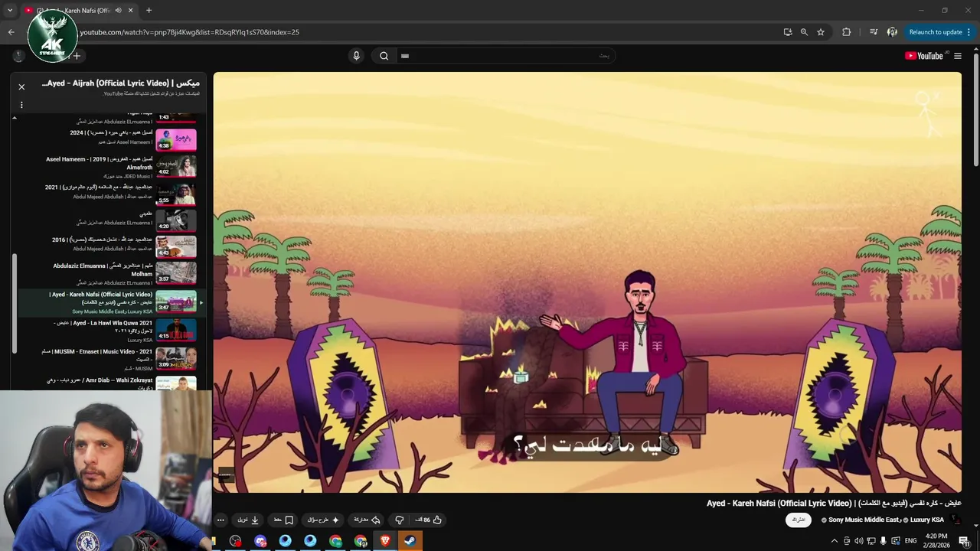This screenshot has height=551, width=980.
Task: Click the install/cast icon in address bar
Action: pyautogui.click(x=788, y=32)
